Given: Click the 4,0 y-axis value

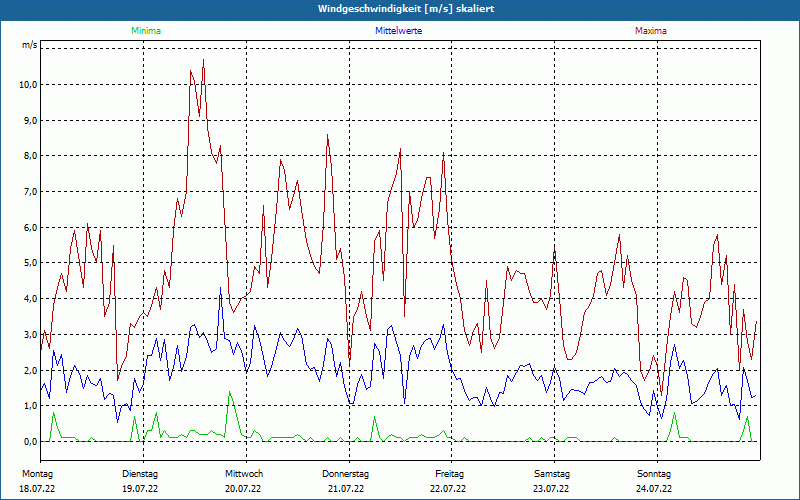Looking at the screenshot, I should [x=30, y=298].
